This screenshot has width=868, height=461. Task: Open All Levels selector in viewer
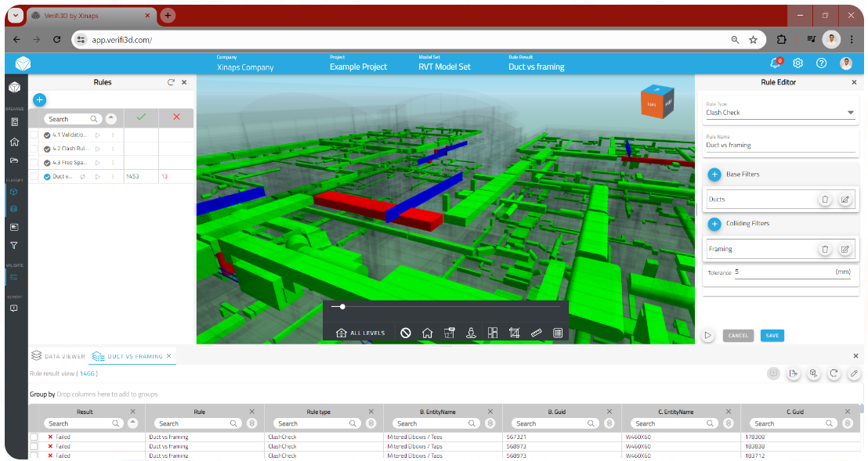click(x=360, y=333)
